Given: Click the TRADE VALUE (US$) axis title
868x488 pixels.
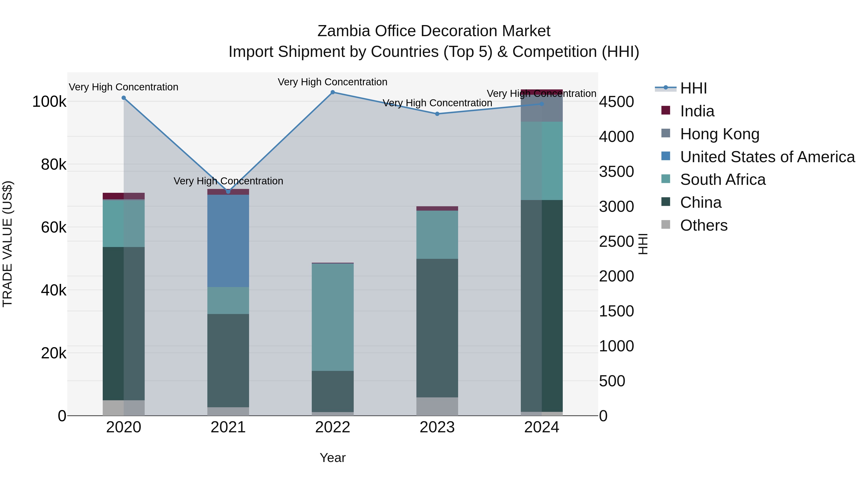Looking at the screenshot, I should (x=7, y=244).
